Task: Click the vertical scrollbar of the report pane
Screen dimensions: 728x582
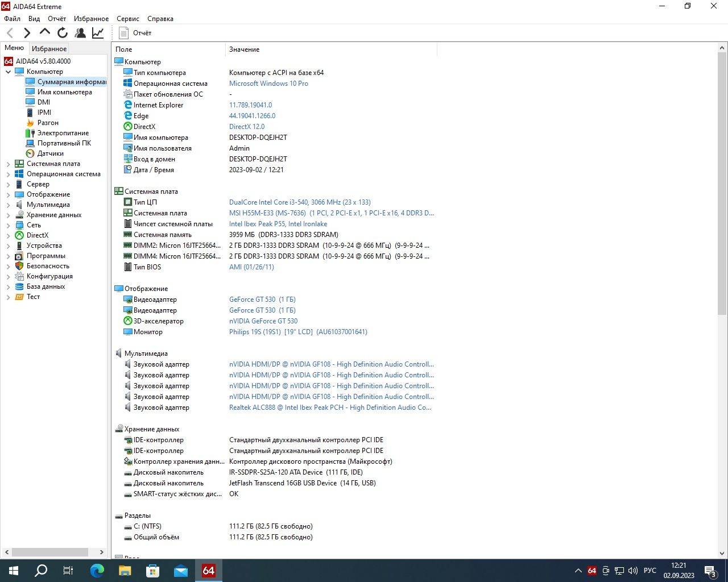Action: (722, 185)
